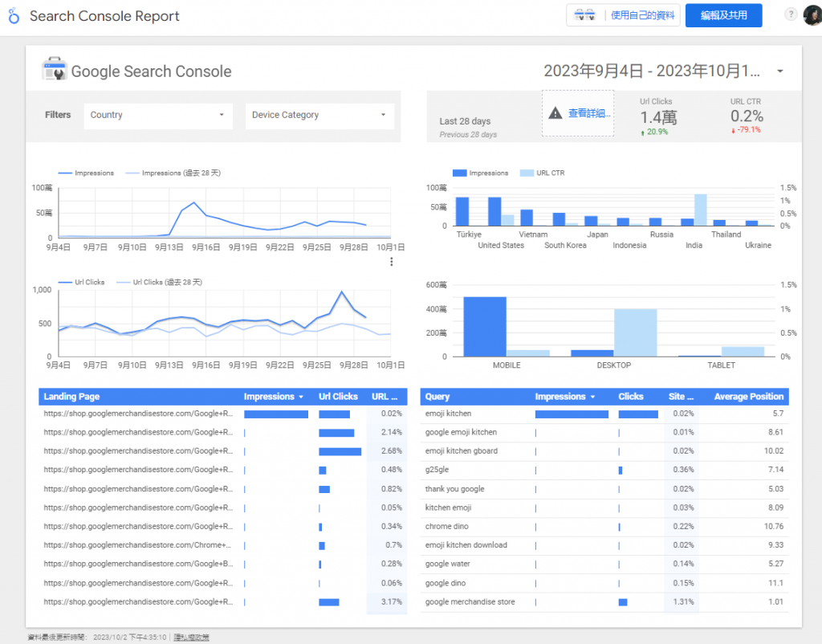
Task: Select the 'google merchandise store' query
Action: 604,602
